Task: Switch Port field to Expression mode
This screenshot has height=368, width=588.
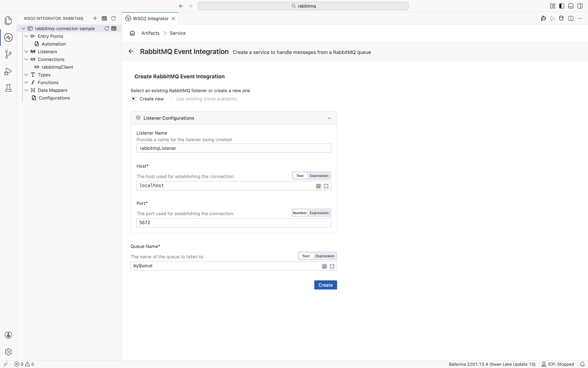Action: 319,213
